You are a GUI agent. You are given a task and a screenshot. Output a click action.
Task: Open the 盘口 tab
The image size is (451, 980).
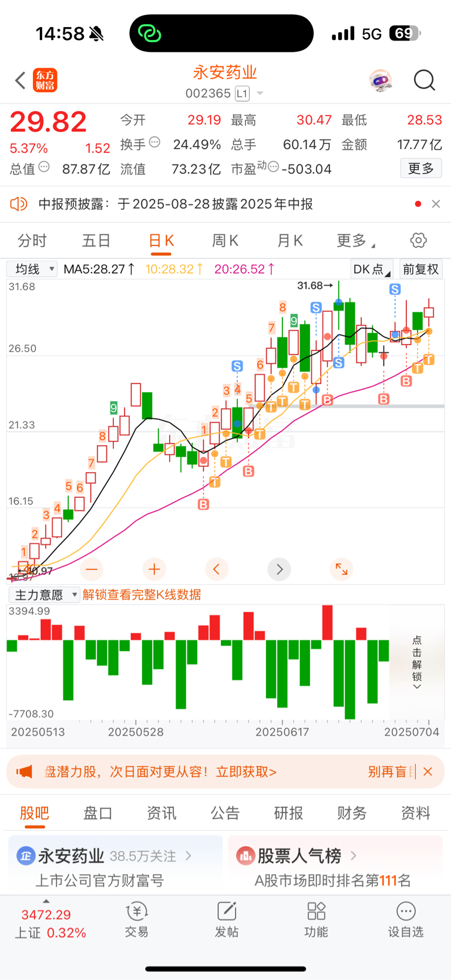[x=98, y=813]
